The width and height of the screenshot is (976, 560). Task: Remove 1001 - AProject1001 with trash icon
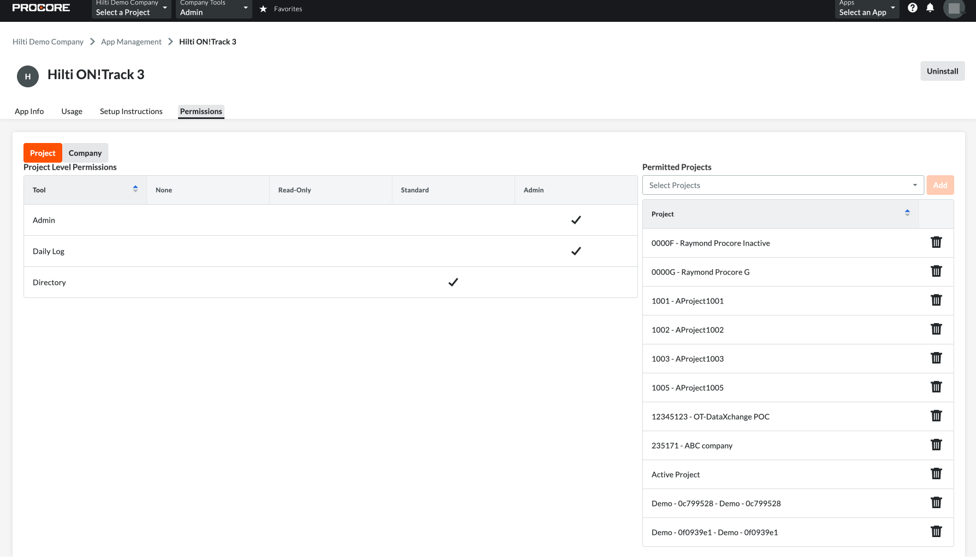936,300
